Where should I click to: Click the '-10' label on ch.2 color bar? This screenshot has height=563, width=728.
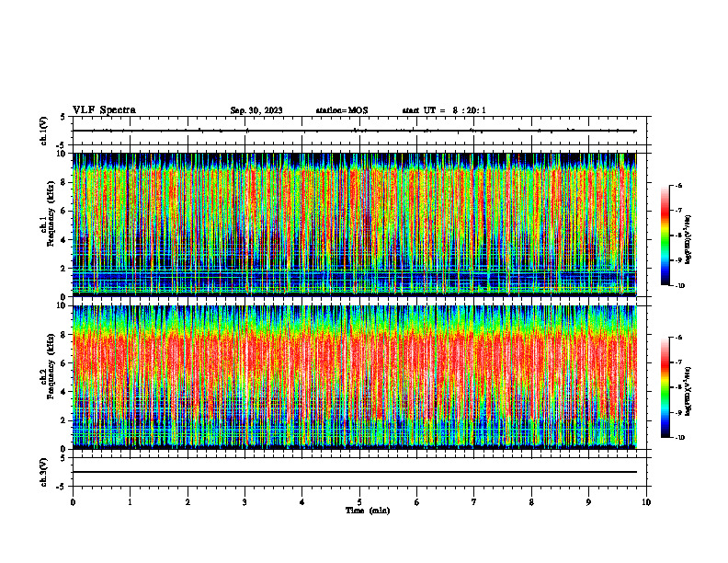pyautogui.click(x=680, y=438)
